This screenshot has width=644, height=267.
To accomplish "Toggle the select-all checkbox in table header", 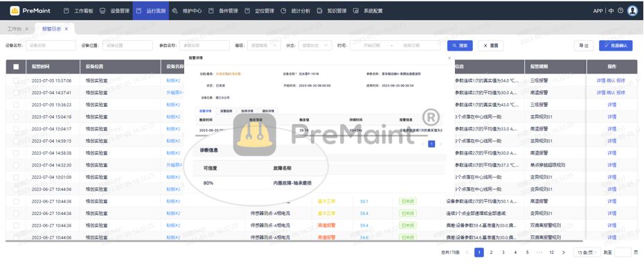I will (16, 67).
